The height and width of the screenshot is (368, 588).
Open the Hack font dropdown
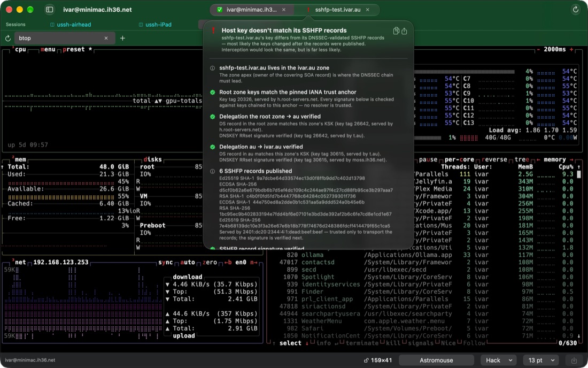point(498,360)
